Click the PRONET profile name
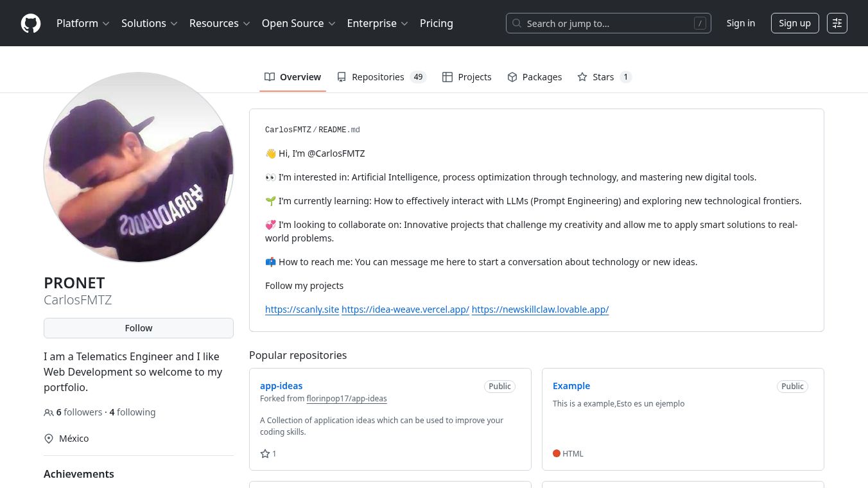The width and height of the screenshot is (868, 488). tap(74, 283)
